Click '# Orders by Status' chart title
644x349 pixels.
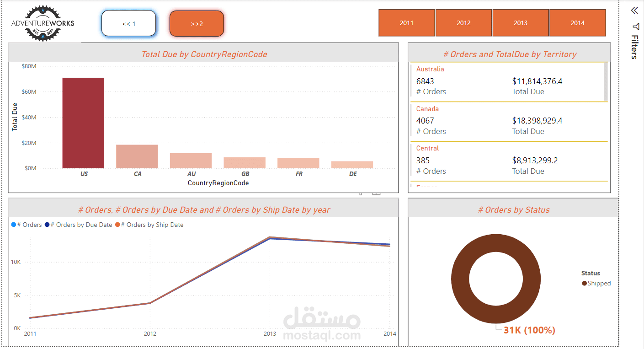[514, 210]
